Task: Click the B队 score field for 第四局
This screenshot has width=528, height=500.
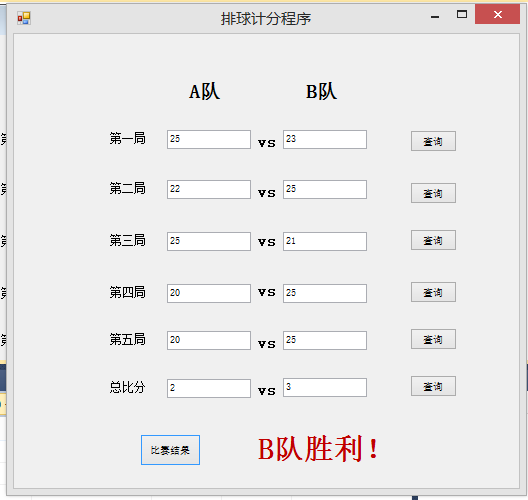Action: pos(325,293)
